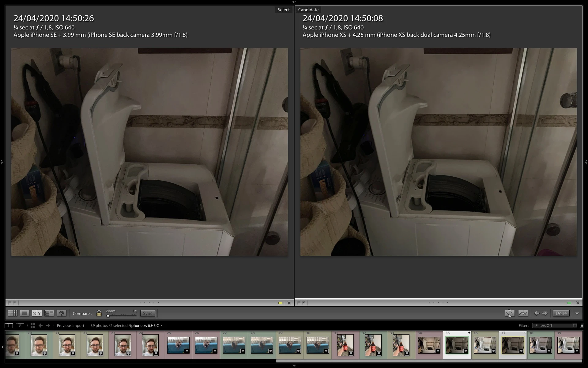This screenshot has height=368, width=588.
Task: Click the Zoom slider in Compare toolbar
Action: click(x=121, y=315)
